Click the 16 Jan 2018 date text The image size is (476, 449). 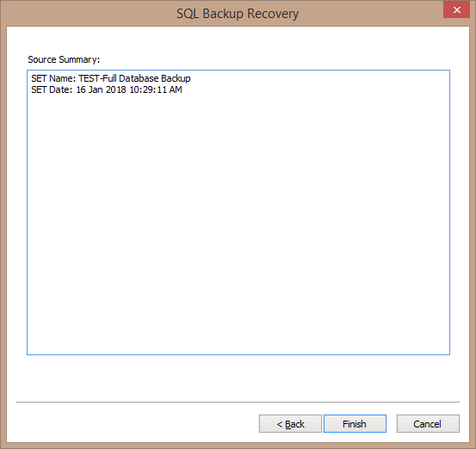point(101,89)
